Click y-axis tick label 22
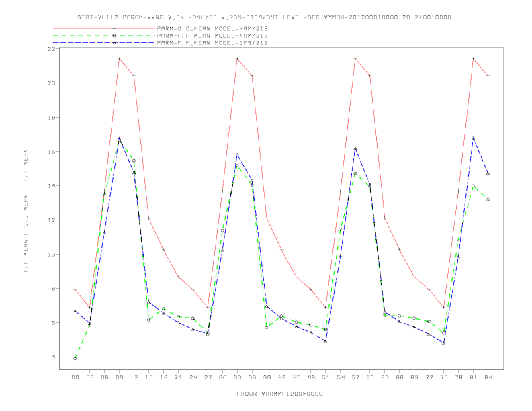The image size is (532, 411). pyautogui.click(x=51, y=49)
